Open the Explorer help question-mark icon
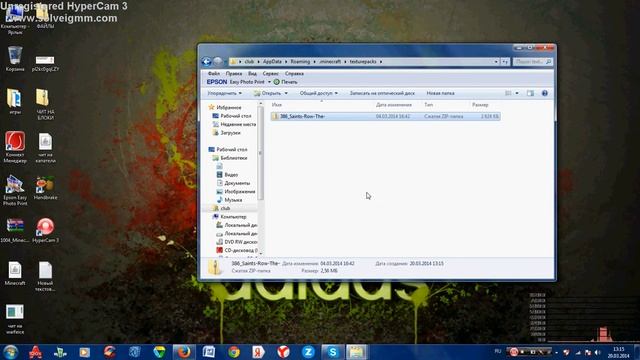 click(544, 93)
